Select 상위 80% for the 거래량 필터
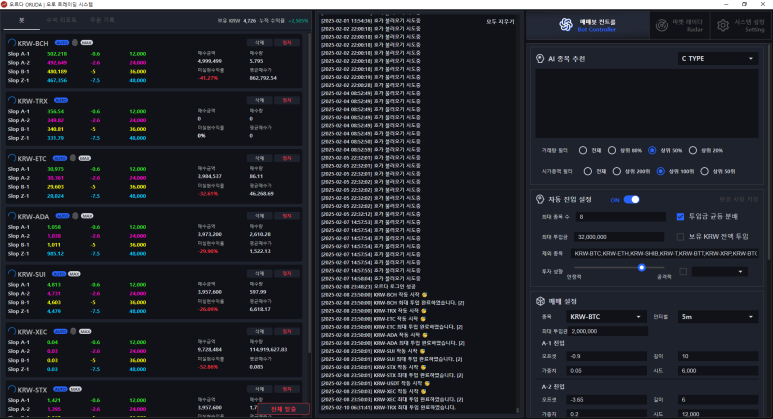 click(612, 150)
